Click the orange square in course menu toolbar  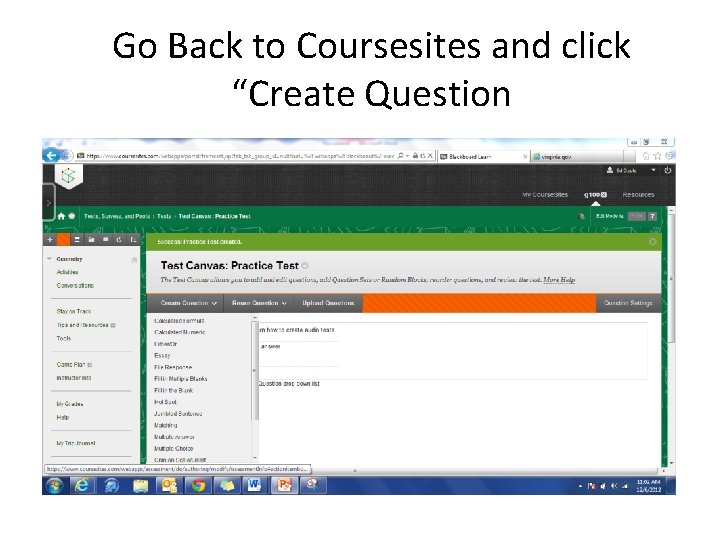tap(64, 239)
